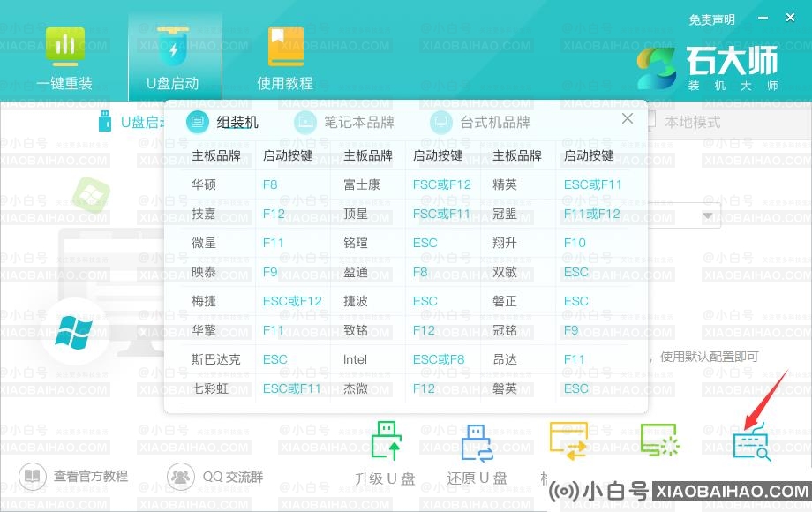Select the 梅捷 motherboard cell
The width and height of the screenshot is (812, 512).
click(x=204, y=301)
